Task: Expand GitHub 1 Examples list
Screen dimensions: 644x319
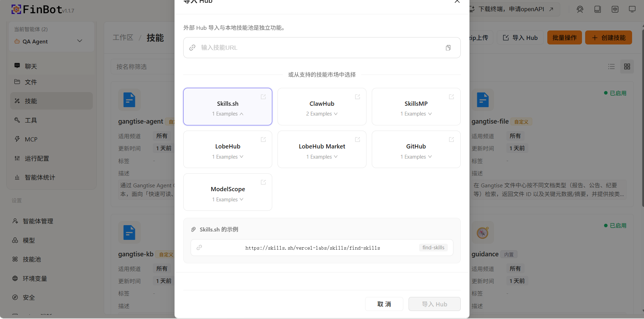Action: point(416,157)
